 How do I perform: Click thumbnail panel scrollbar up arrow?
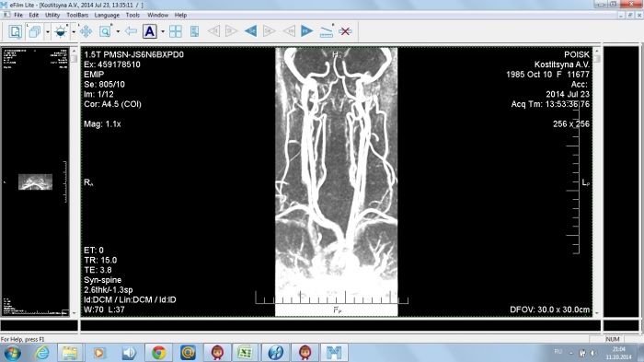coord(74,51)
